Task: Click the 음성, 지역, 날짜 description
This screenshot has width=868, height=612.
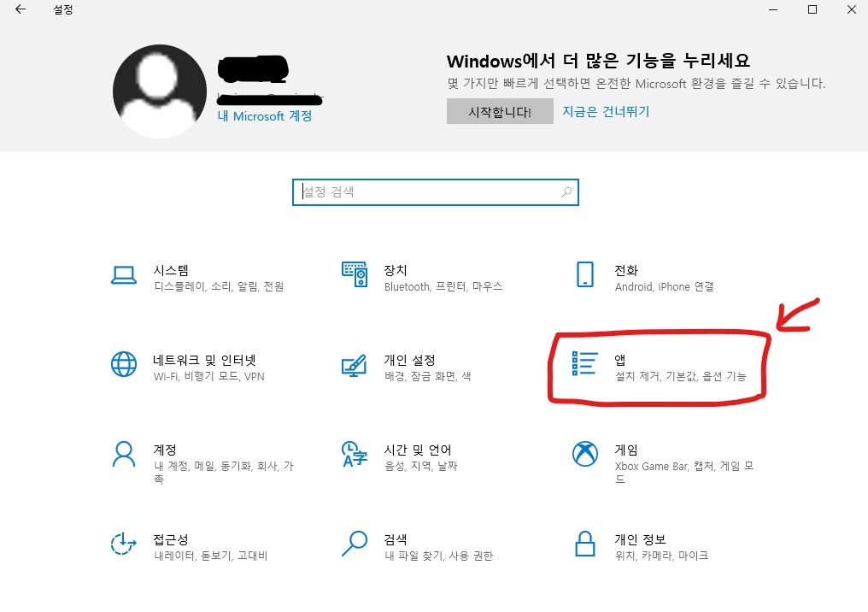Action: 421,466
